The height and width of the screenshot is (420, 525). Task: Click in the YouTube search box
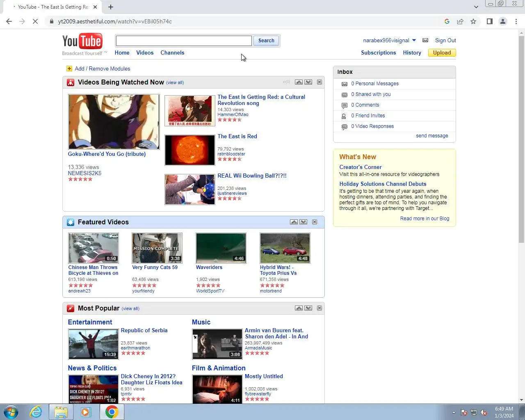click(x=184, y=41)
